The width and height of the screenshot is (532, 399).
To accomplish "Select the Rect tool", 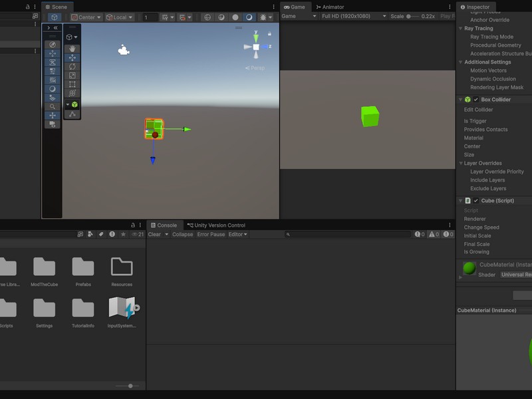I will [x=72, y=84].
